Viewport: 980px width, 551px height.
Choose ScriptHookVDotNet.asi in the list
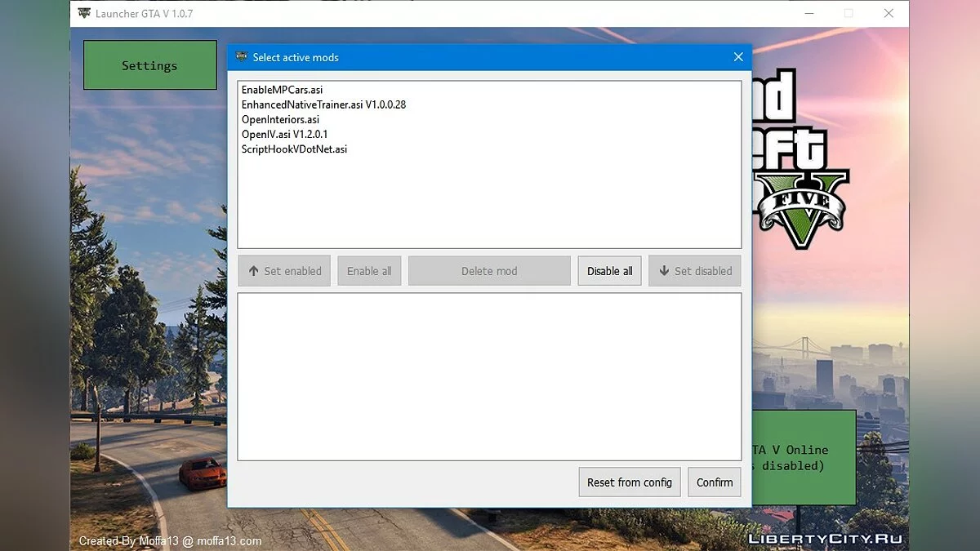click(294, 149)
